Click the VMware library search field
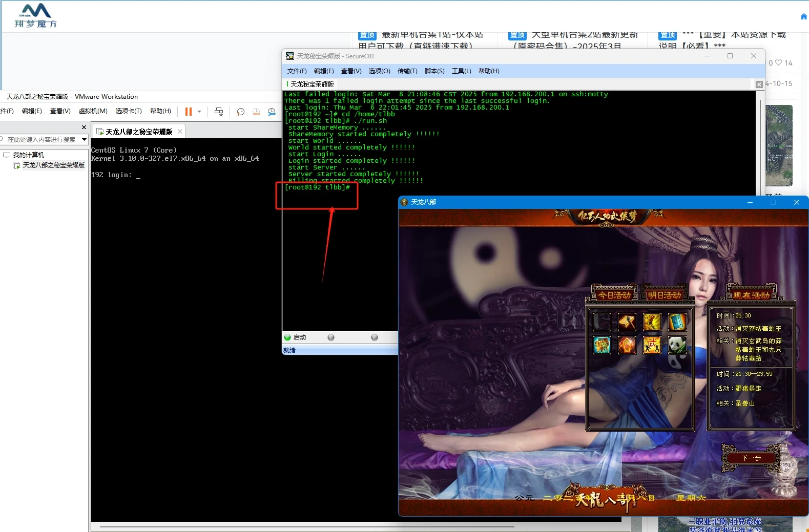Image resolution: width=809 pixels, height=532 pixels. tap(41, 139)
